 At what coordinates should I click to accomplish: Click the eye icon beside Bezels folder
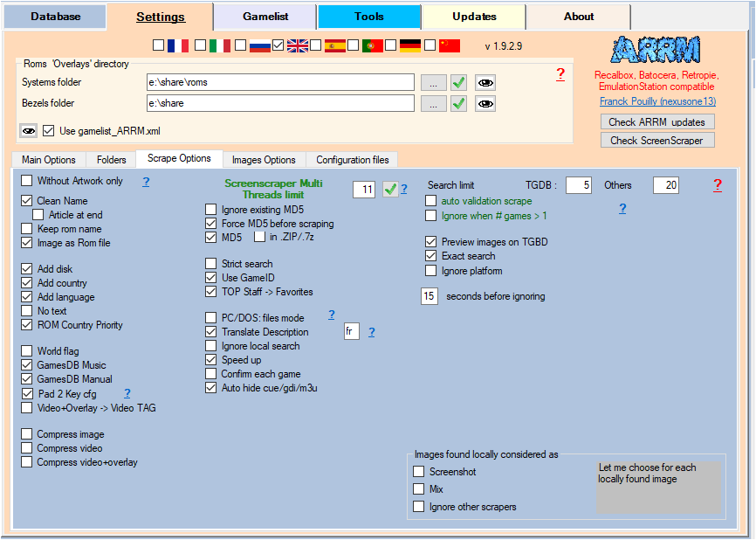tap(485, 103)
